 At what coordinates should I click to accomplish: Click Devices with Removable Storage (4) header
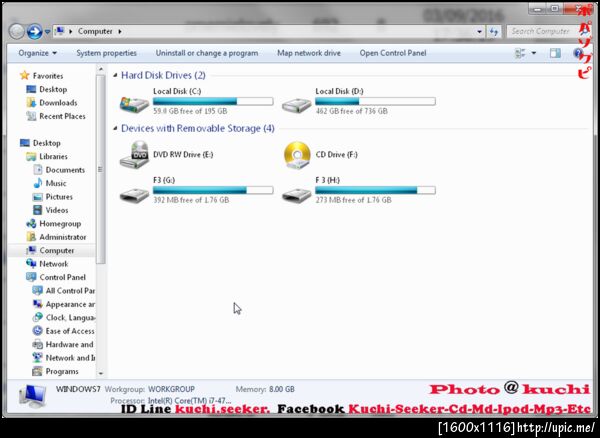click(198, 128)
